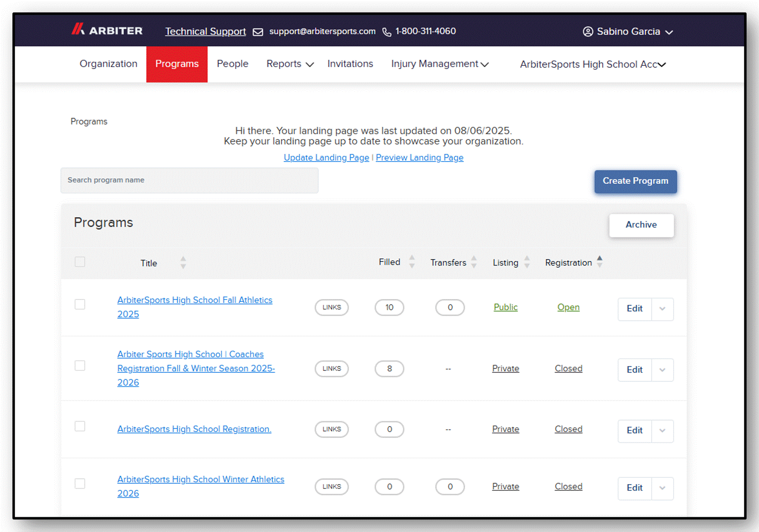759x532 pixels.
Task: Click Closed registration for Winter Athletics 2026
Action: tap(568, 487)
